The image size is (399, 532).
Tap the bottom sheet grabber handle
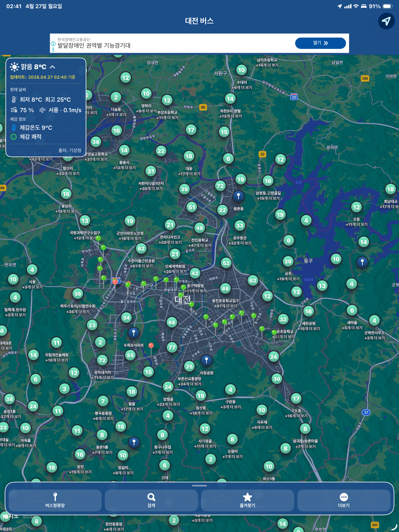click(199, 486)
